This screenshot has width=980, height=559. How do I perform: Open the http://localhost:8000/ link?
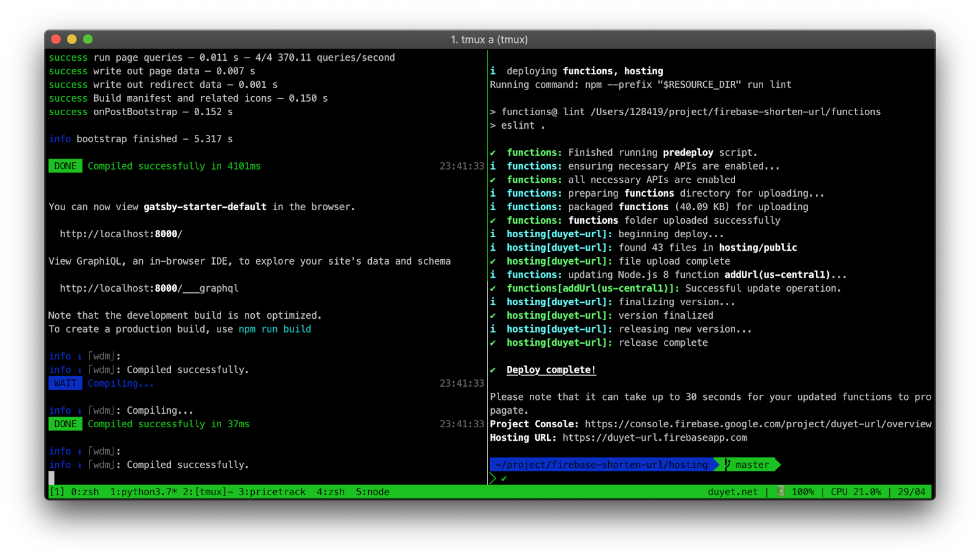(121, 234)
